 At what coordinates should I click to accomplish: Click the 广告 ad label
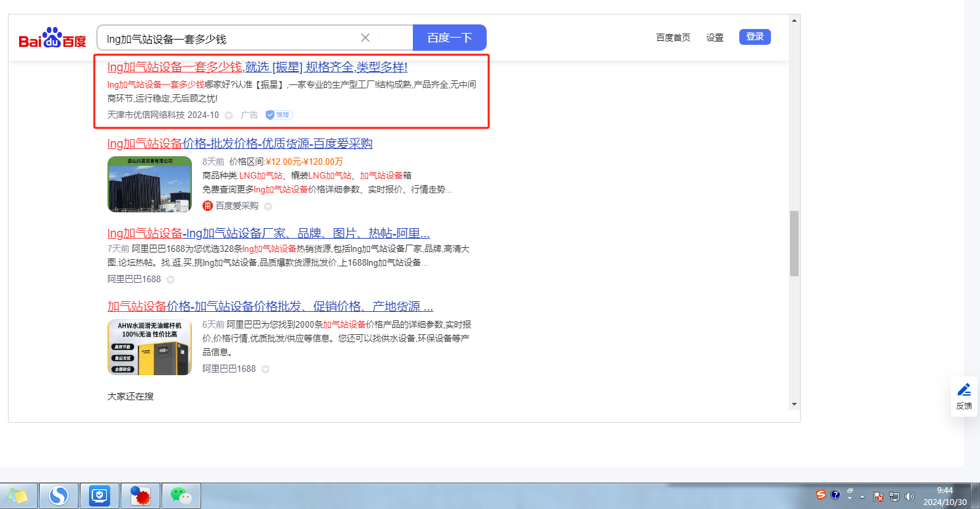click(249, 115)
